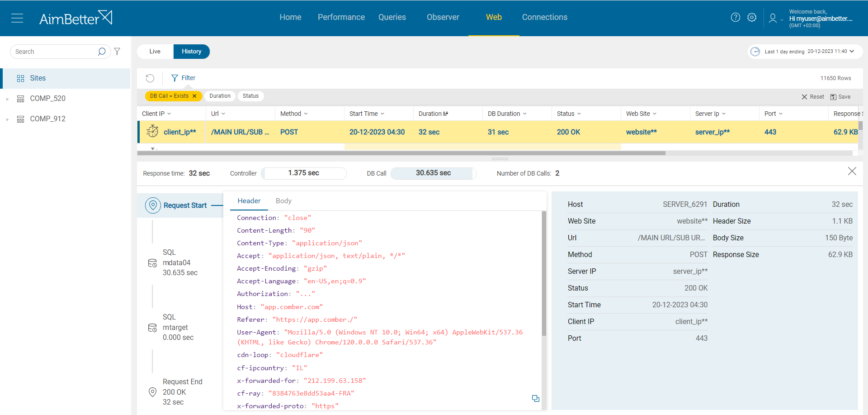This screenshot has width=868, height=415.
Task: Open the Method column dropdown
Action: [x=306, y=114]
